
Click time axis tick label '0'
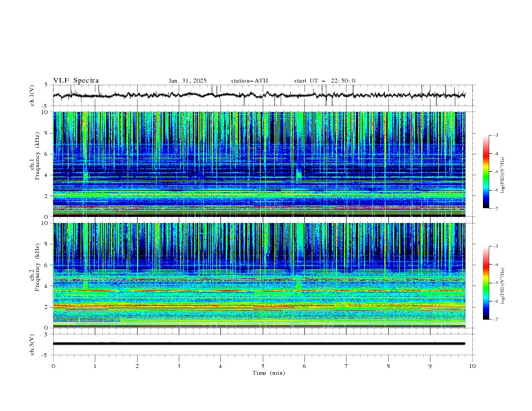(53, 366)
